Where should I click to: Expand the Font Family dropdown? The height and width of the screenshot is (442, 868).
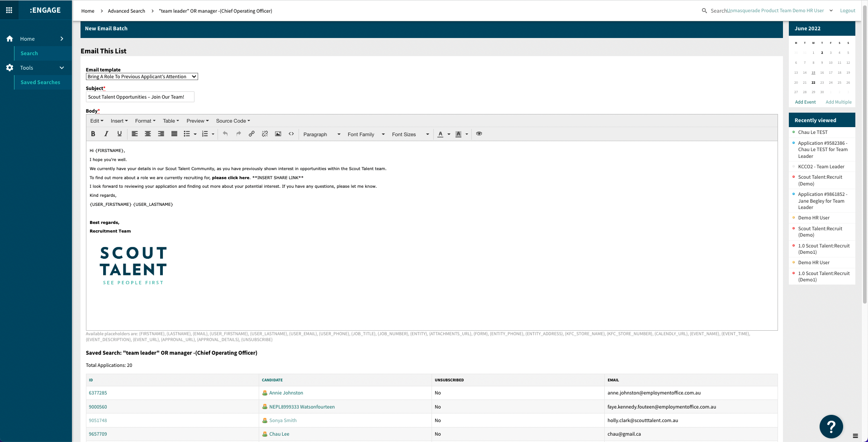365,134
